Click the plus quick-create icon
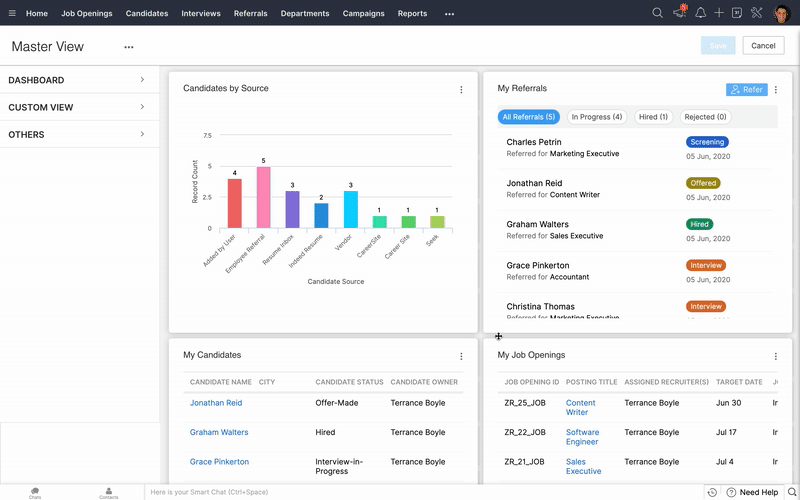The image size is (800, 500). 719,13
